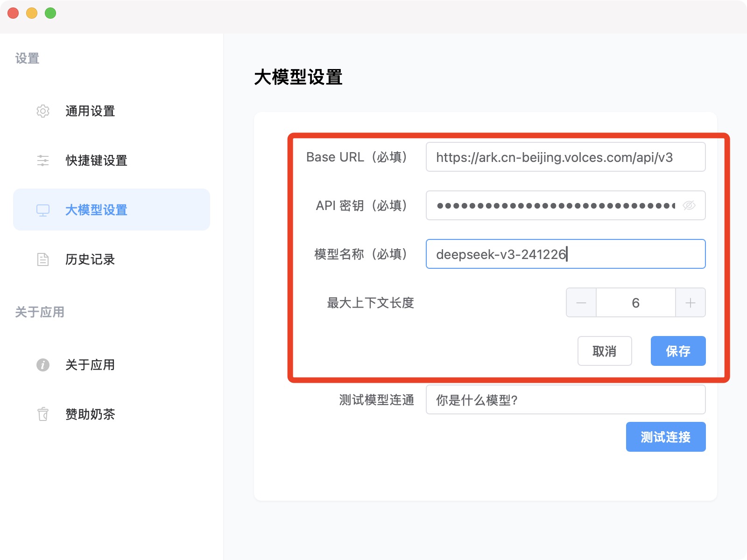Click the 设置 sidebar section label
Image resolution: width=747 pixels, height=560 pixels.
click(27, 58)
